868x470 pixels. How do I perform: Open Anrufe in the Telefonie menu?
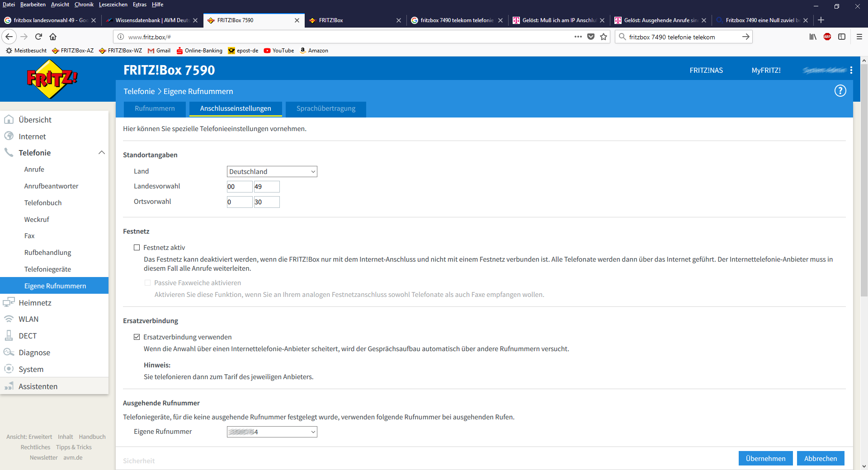click(34, 169)
